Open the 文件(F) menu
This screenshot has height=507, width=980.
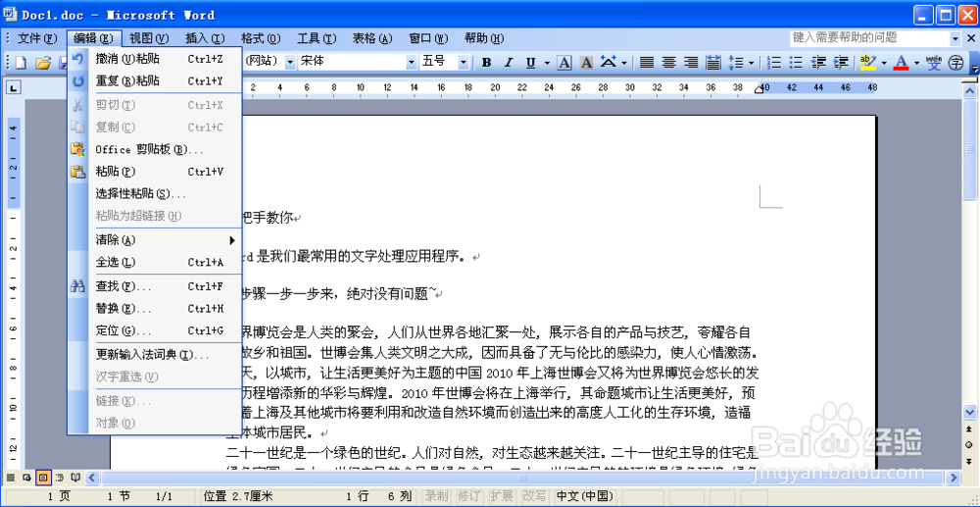point(37,38)
